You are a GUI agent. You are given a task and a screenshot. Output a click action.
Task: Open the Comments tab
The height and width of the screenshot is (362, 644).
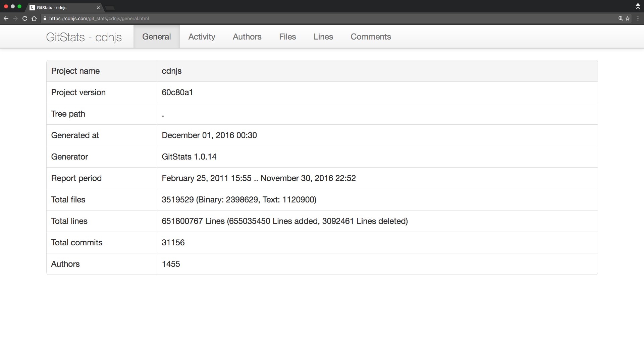371,37
